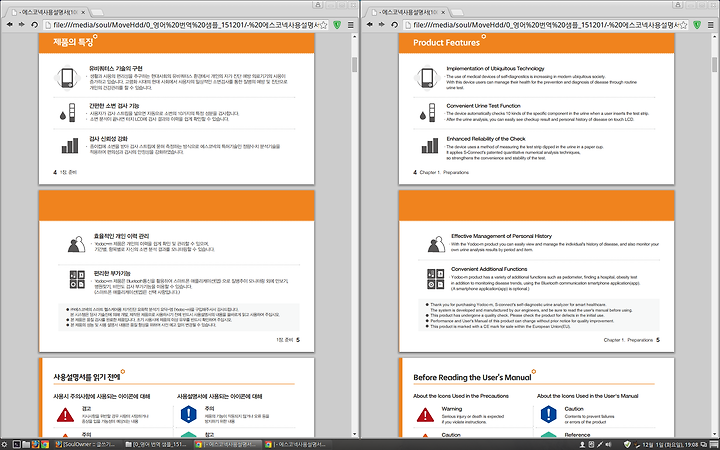
Task: Click '편리한 부가기능' heading in left page
Action: 112,273
